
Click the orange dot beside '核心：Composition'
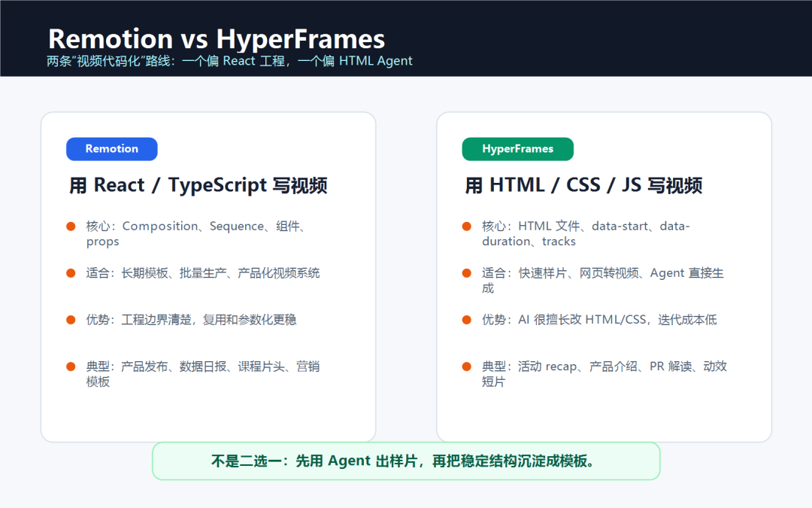(x=71, y=227)
